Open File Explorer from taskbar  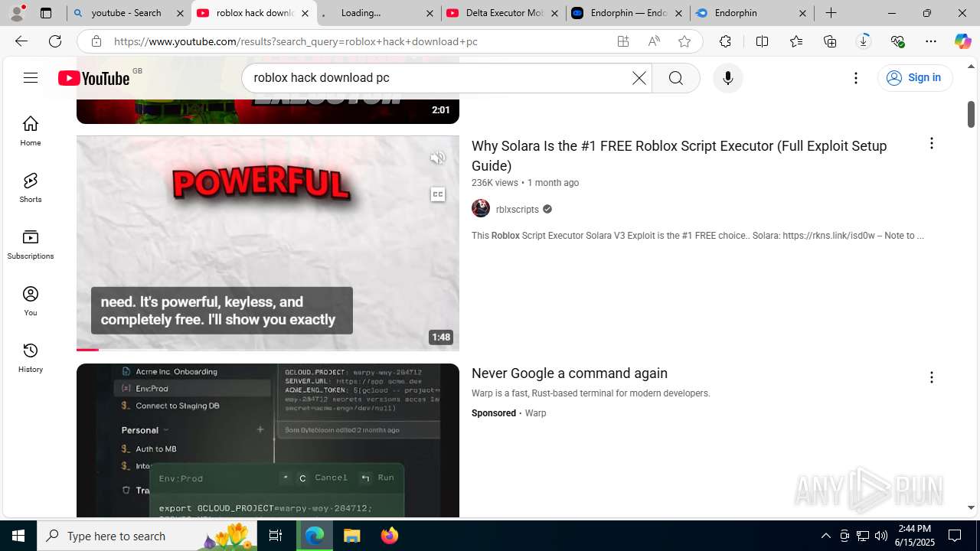pyautogui.click(x=351, y=536)
